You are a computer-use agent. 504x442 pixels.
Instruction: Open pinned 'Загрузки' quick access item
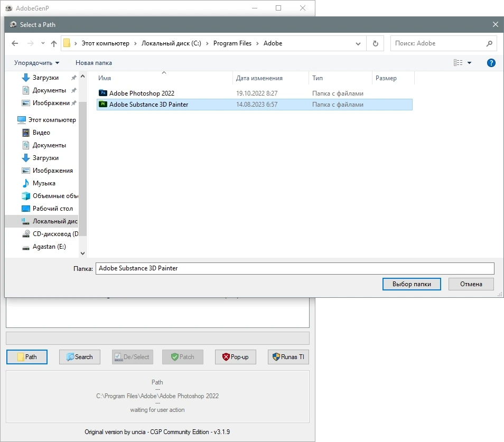click(45, 78)
